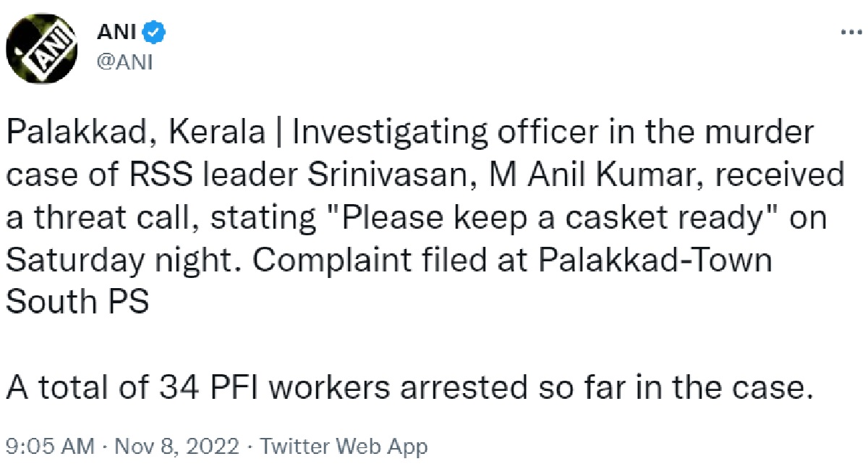Click 'South PS' ending the first paragraph
This screenshot has width=868, height=464.
point(77,302)
